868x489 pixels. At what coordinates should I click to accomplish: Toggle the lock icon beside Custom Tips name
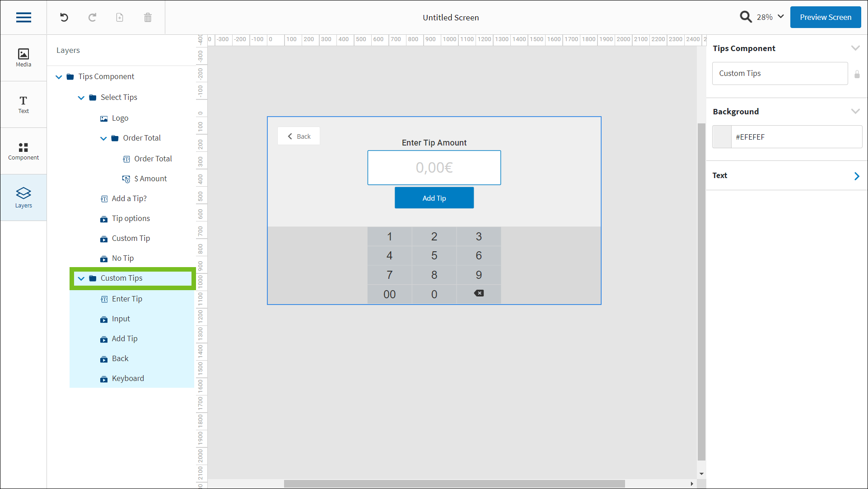click(857, 74)
